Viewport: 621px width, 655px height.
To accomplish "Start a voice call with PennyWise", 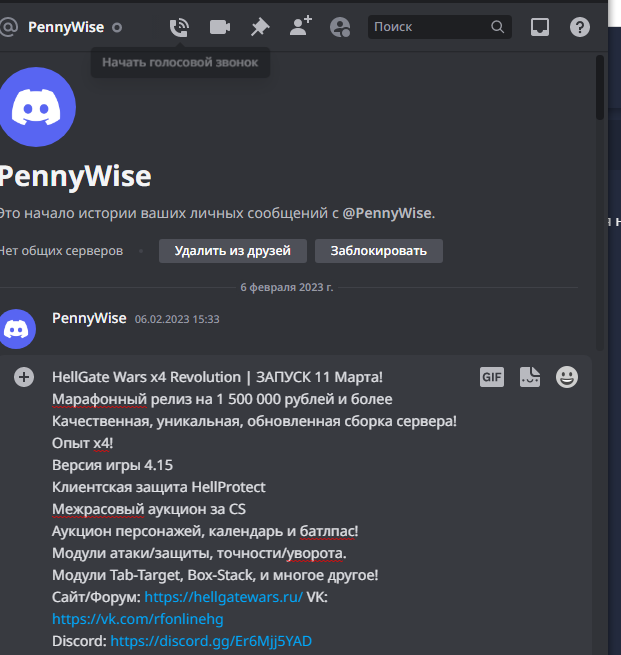I will tap(179, 27).
